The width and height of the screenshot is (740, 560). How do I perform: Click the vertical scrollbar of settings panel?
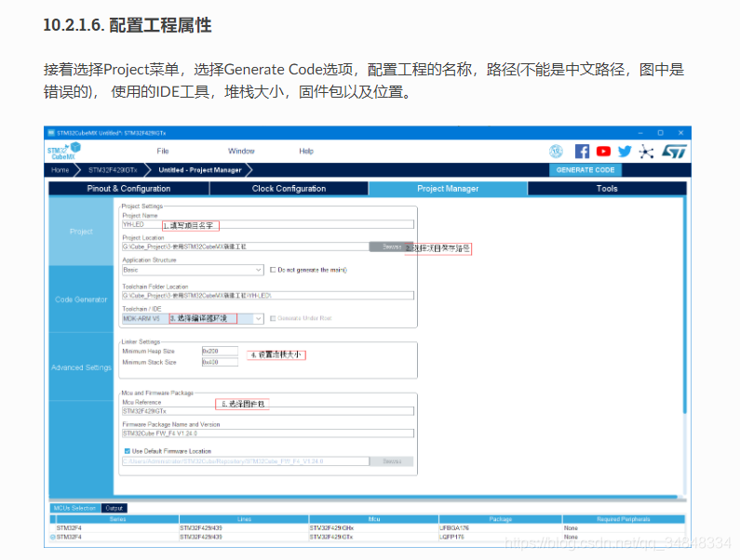click(x=684, y=307)
